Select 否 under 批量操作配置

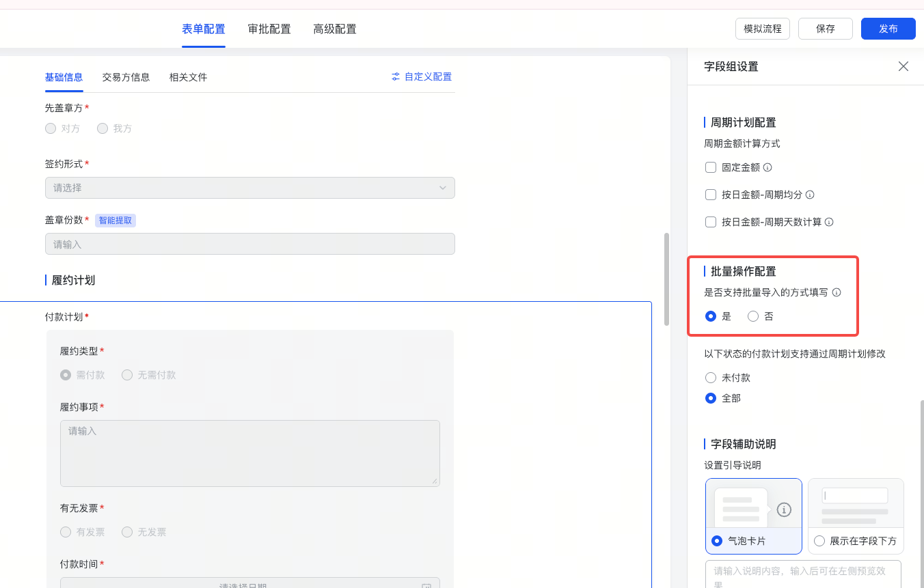tap(752, 316)
